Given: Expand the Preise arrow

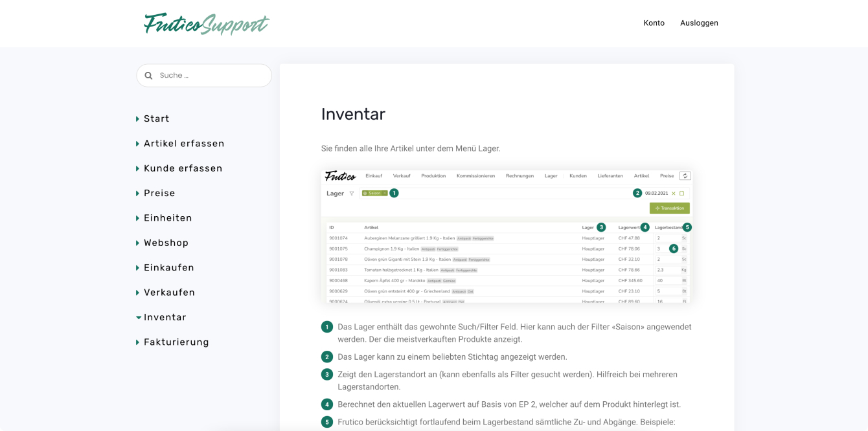Looking at the screenshot, I should (x=138, y=193).
